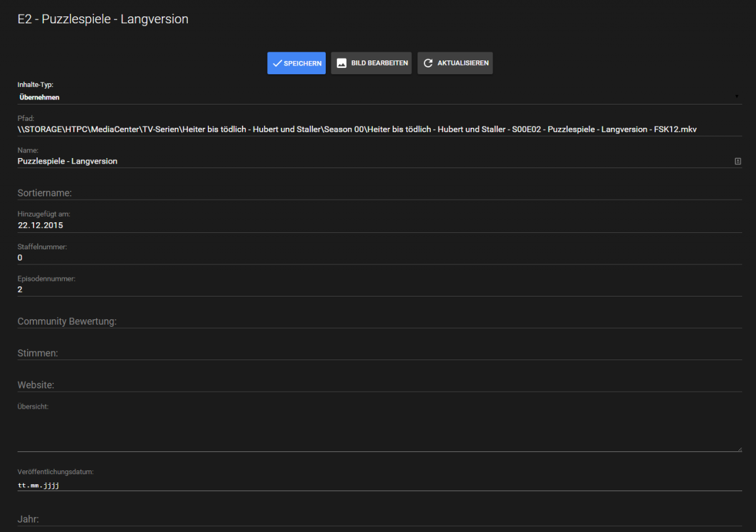Click the page title E2 - Puzzlespiele - Langversion

(103, 20)
